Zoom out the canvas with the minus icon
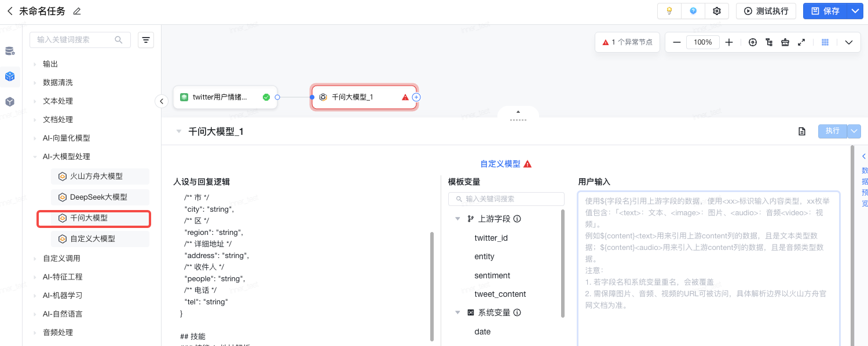Viewport: 868px width, 346px height. point(676,42)
